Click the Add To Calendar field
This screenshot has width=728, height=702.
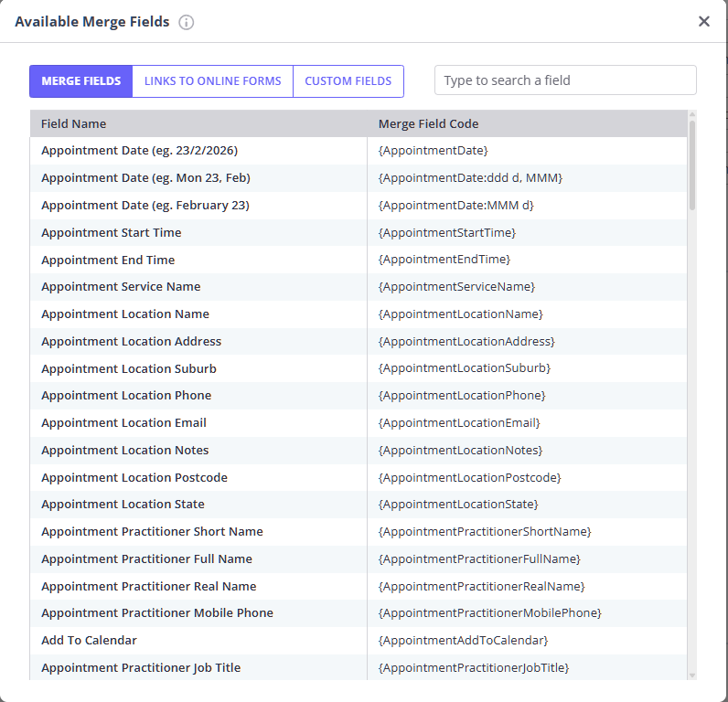[x=89, y=640]
